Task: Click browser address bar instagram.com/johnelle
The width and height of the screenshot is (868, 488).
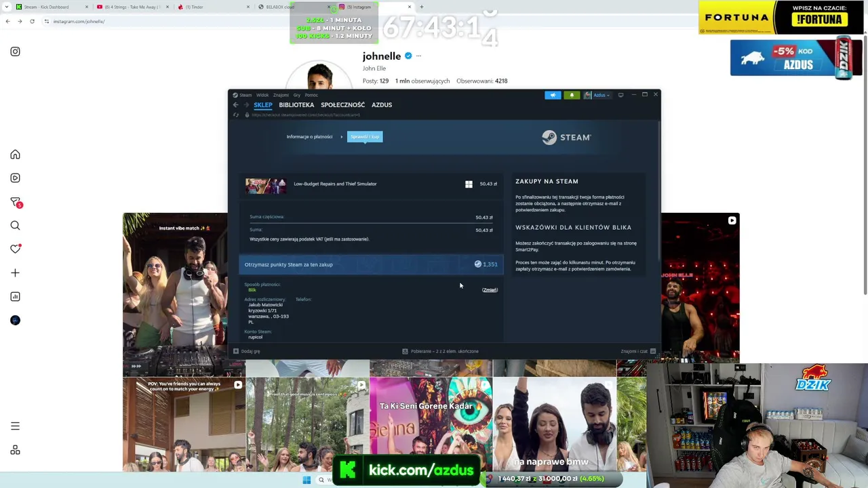Action: [79, 21]
